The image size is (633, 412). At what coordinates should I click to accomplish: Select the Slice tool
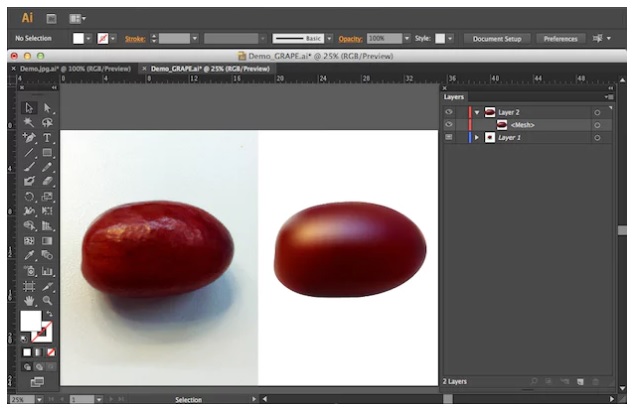(47, 287)
